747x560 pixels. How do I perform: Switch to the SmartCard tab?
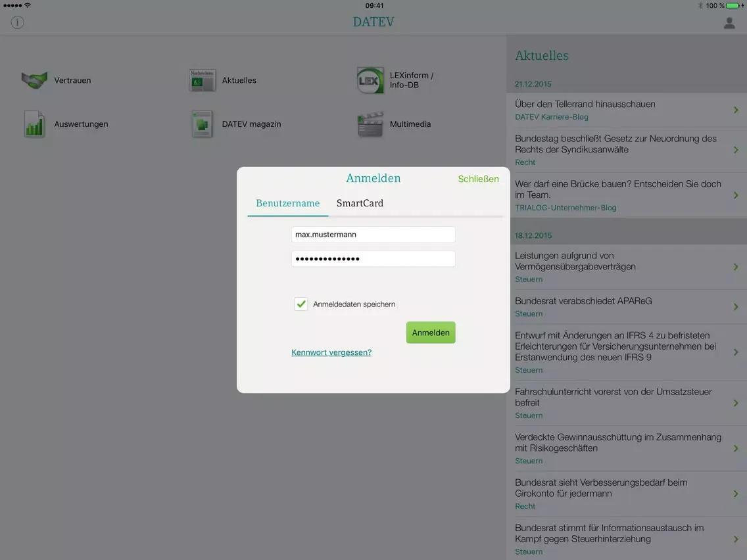pyautogui.click(x=360, y=203)
